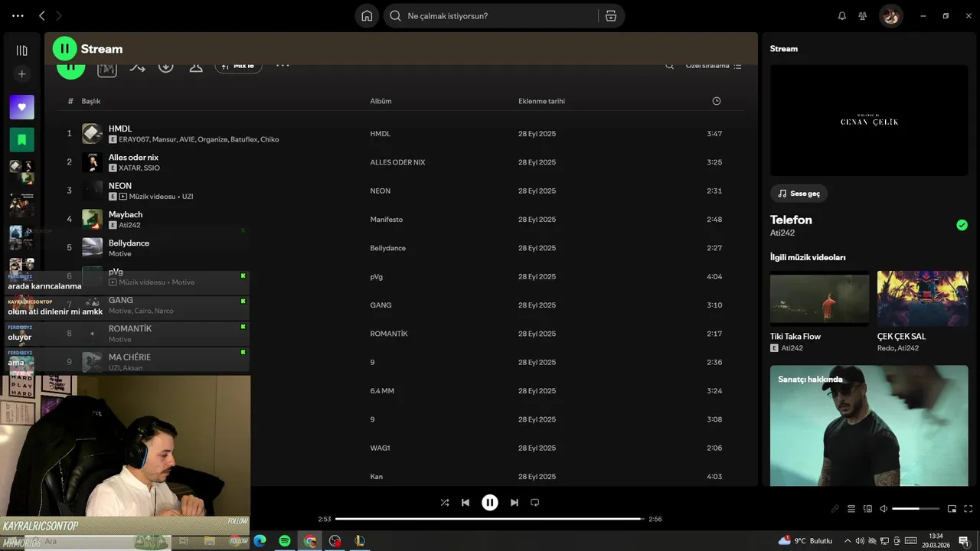The width and height of the screenshot is (980, 551).
Task: Open the 'Tiki Taka Flow' video thumbnail
Action: click(819, 299)
